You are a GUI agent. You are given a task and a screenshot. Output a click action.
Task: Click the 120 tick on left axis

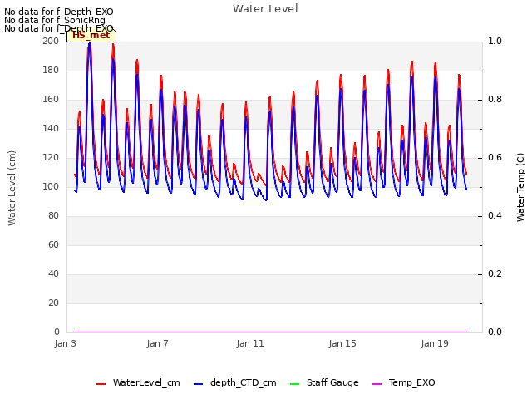51,158
